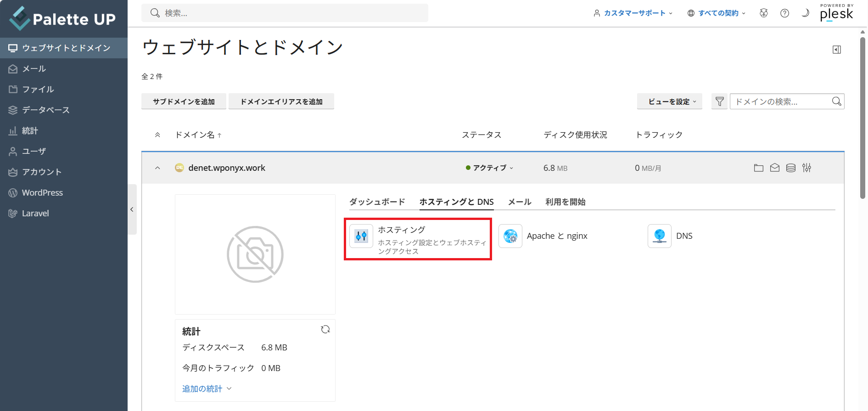This screenshot has height=411, width=868.
Task: Open WordPress in the sidebar
Action: click(64, 192)
